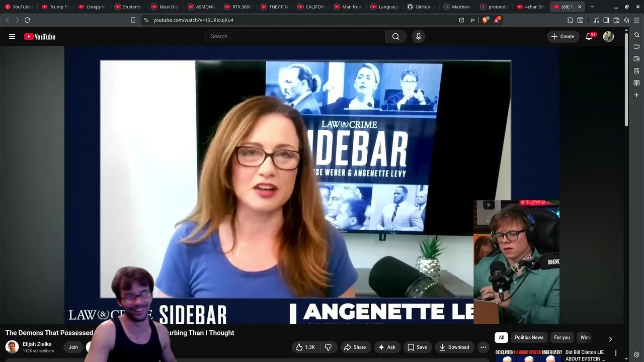Image resolution: width=644 pixels, height=362 pixels.
Task: Switch to the Students browser tab
Action: [x=128, y=7]
